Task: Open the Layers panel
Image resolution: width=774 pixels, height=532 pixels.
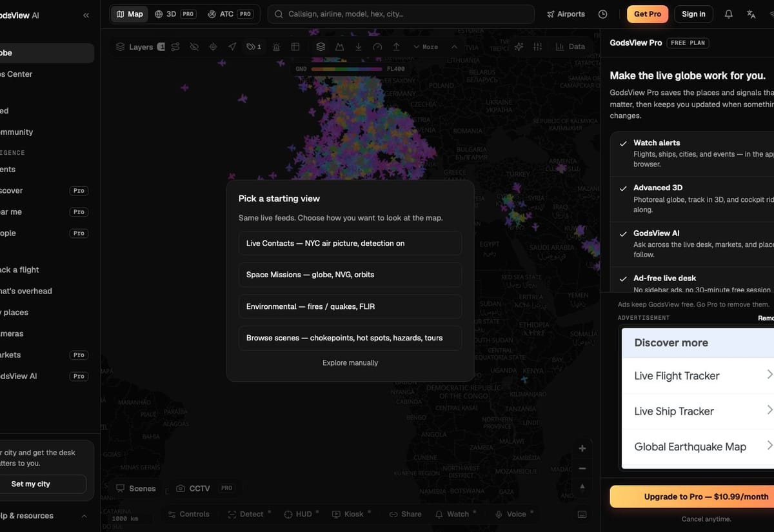Action: (x=140, y=47)
